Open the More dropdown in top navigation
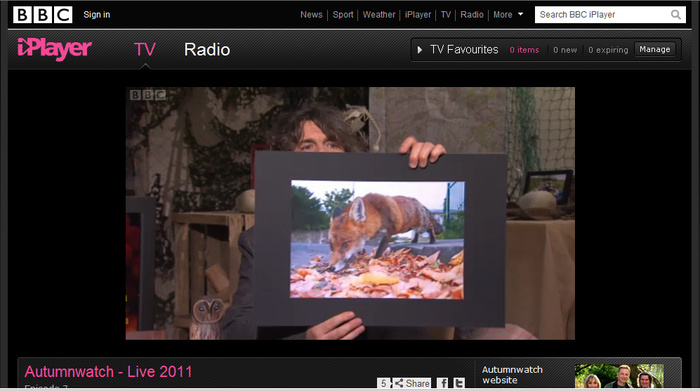 pos(508,15)
